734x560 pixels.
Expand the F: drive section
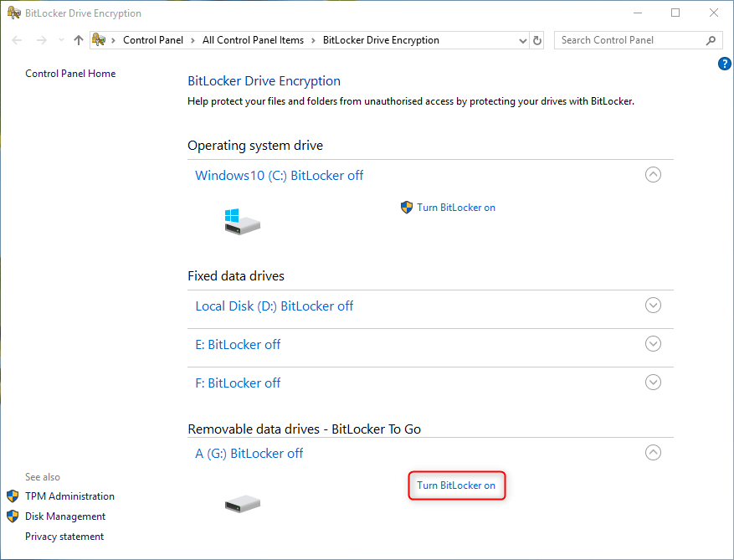pos(654,383)
